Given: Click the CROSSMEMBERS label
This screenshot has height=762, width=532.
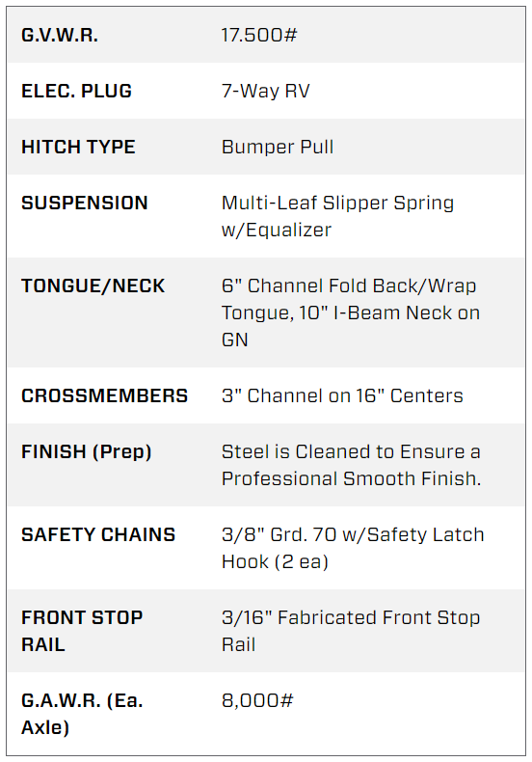Looking at the screenshot, I should [x=104, y=395].
